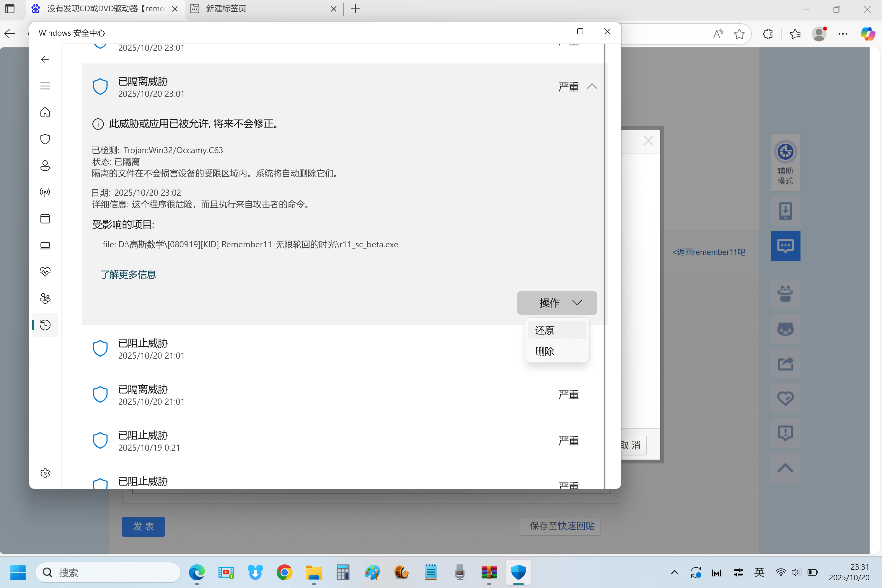Viewport: 882px width, 588px height.
Task: Select Trojan:Win32/Occamy.C63 detection name
Action: coord(173,150)
